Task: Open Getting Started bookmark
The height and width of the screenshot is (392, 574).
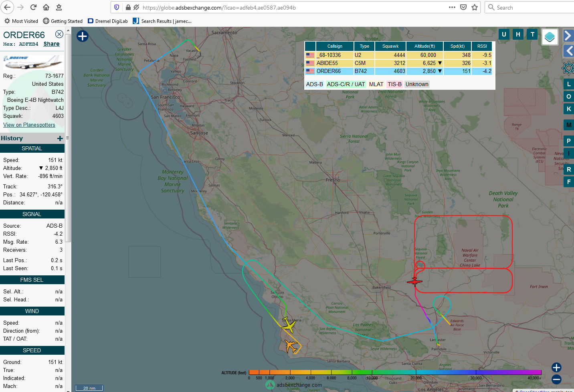Action: click(x=63, y=21)
